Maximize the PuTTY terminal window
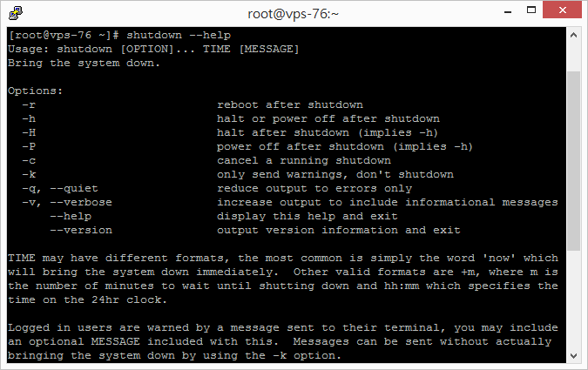The image size is (588, 370). [531, 10]
